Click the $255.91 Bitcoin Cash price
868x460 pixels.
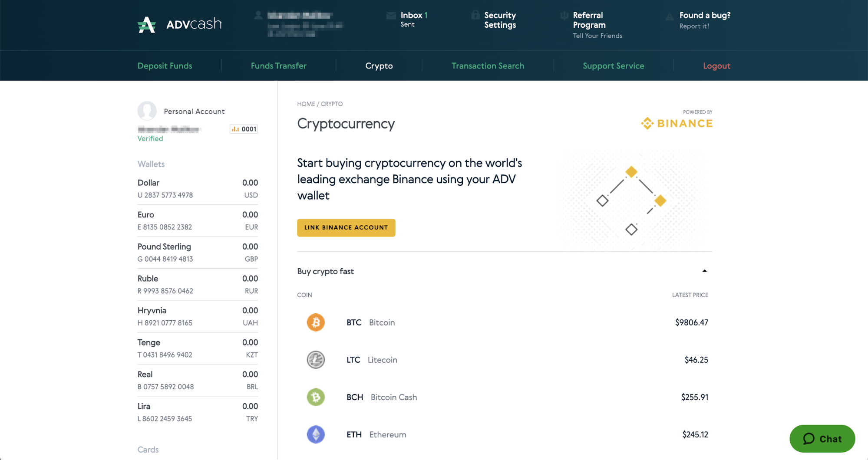694,397
